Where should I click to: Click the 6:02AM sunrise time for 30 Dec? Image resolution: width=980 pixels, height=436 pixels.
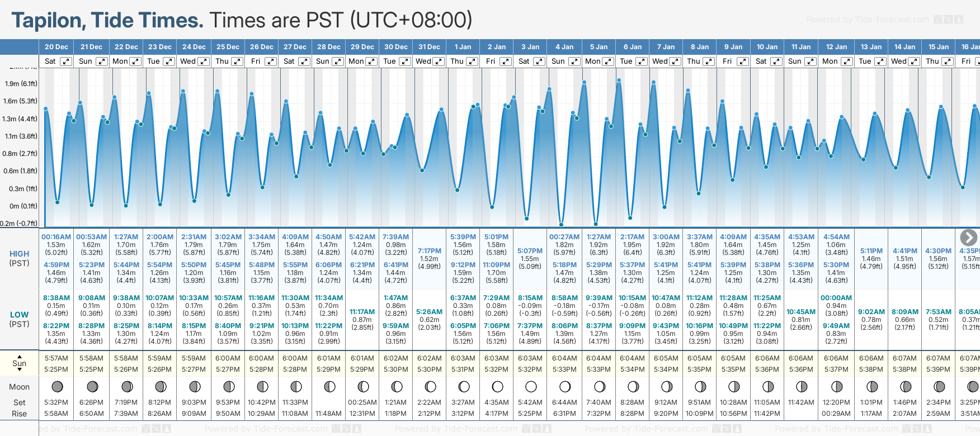point(395,358)
